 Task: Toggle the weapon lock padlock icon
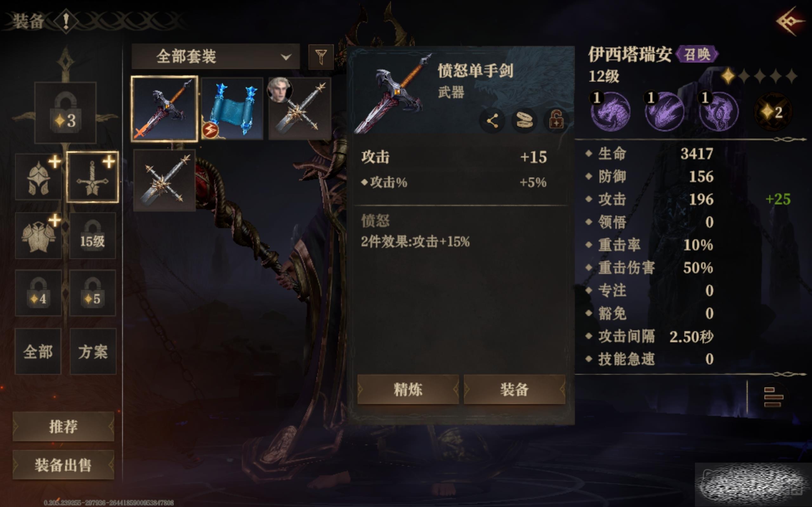tap(556, 120)
